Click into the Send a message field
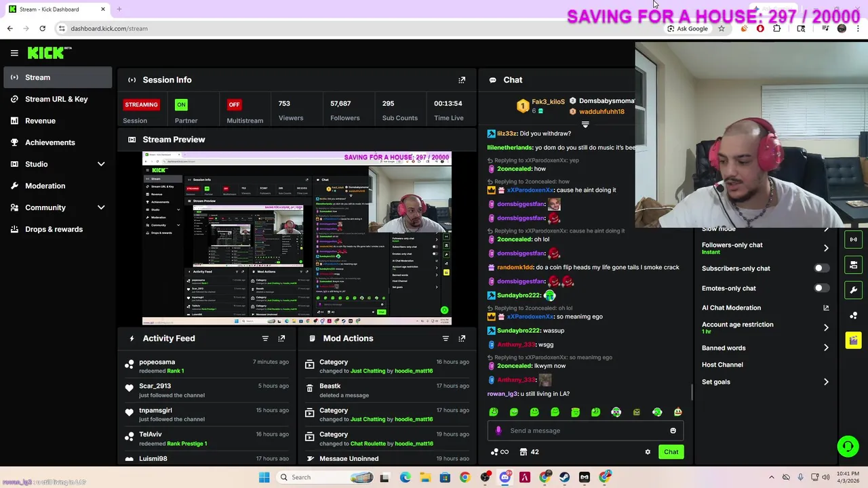This screenshot has height=488, width=868. point(587,430)
